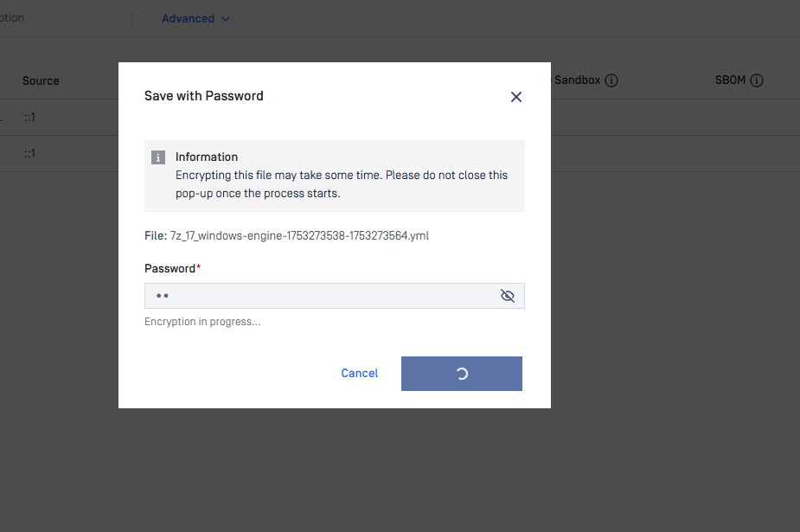Click inside the Password field
The height and width of the screenshot is (532, 800).
320,296
